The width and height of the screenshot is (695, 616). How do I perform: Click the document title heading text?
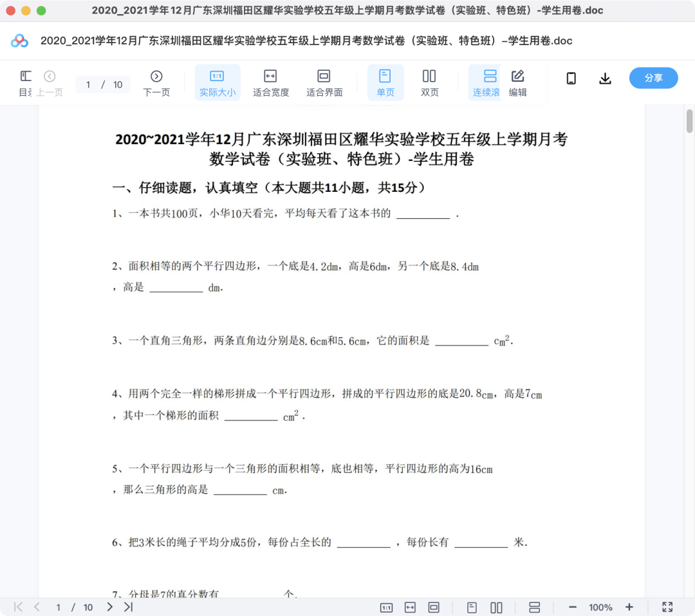(x=341, y=149)
